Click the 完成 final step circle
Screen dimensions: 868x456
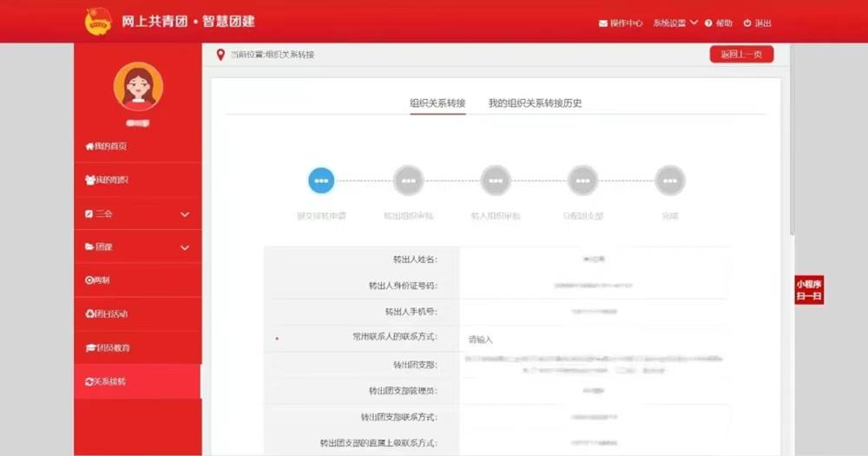point(669,181)
